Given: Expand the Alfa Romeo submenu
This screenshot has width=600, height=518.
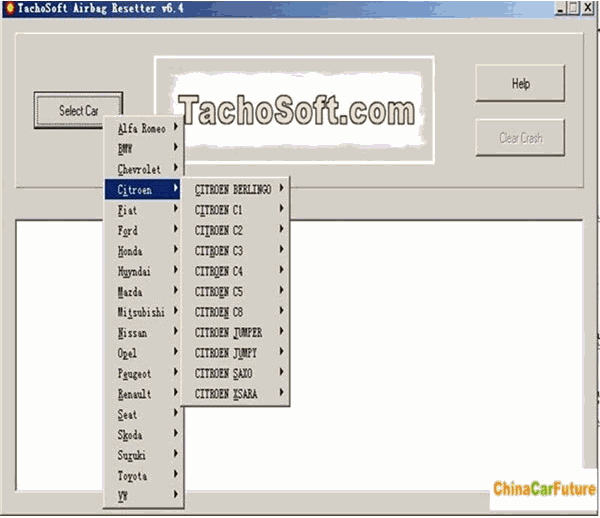Looking at the screenshot, I should 144,128.
